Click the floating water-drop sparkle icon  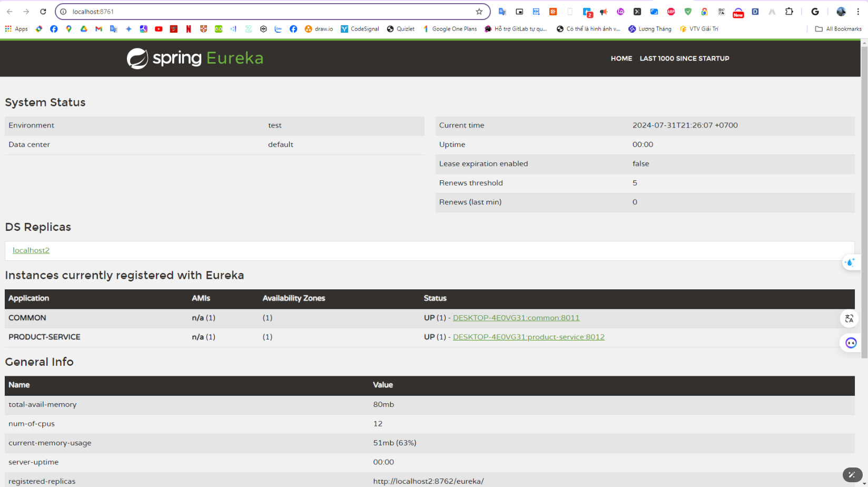pyautogui.click(x=850, y=262)
